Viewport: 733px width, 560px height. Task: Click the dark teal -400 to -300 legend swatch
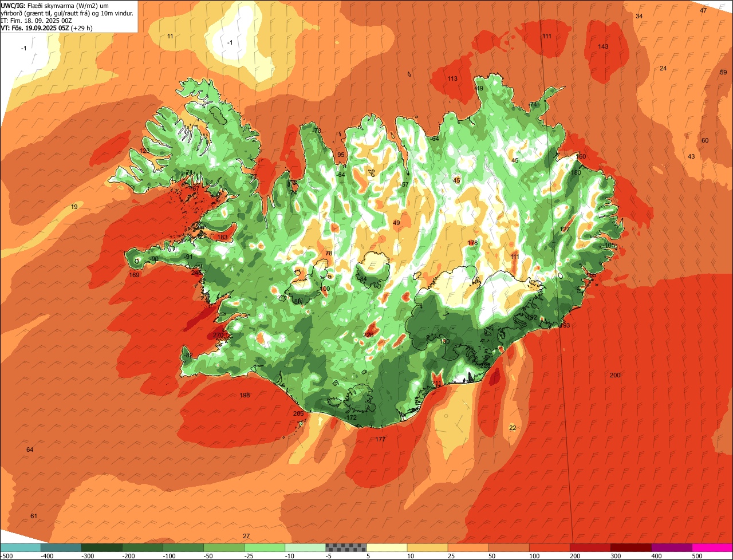coord(61,547)
